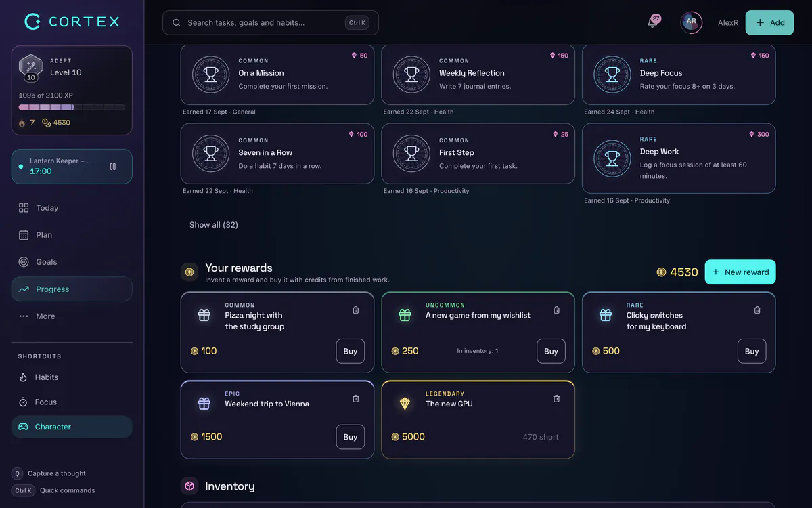812x508 pixels.
Task: Buy the Pizza night reward
Action: tap(351, 352)
